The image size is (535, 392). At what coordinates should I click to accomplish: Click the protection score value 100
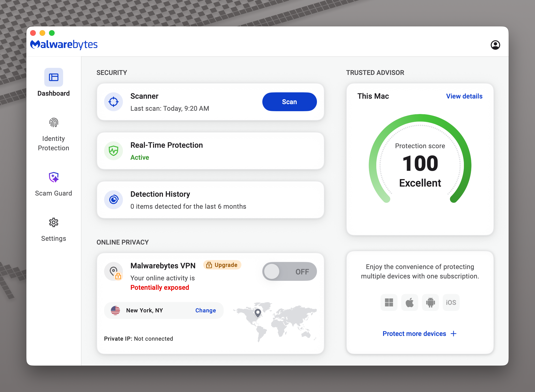pyautogui.click(x=420, y=163)
